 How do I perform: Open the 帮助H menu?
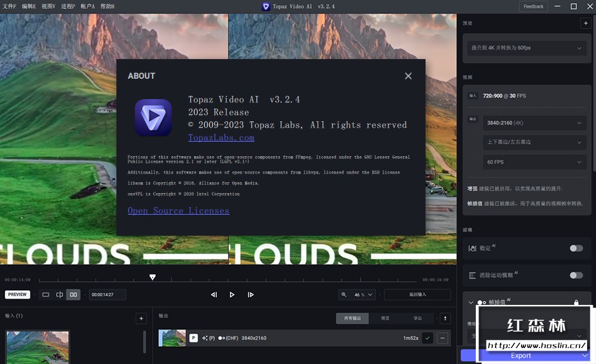pyautogui.click(x=107, y=6)
